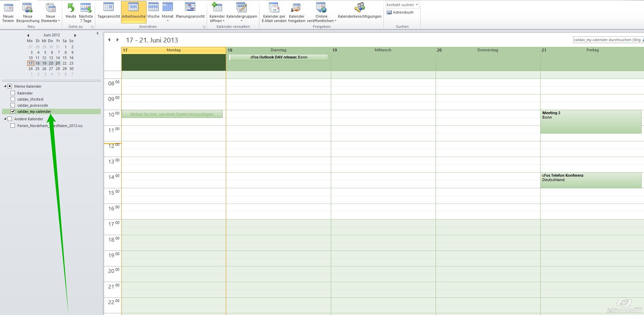The width and height of the screenshot is (644, 315).
Task: Collapse the Meine Kalender group
Action: 5,86
